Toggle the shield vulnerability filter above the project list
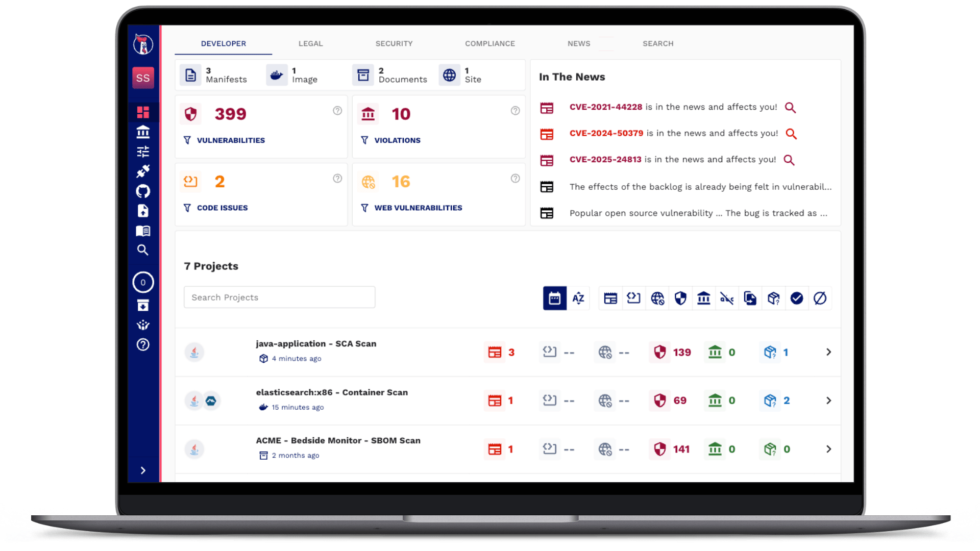The width and height of the screenshot is (980, 551). click(680, 298)
